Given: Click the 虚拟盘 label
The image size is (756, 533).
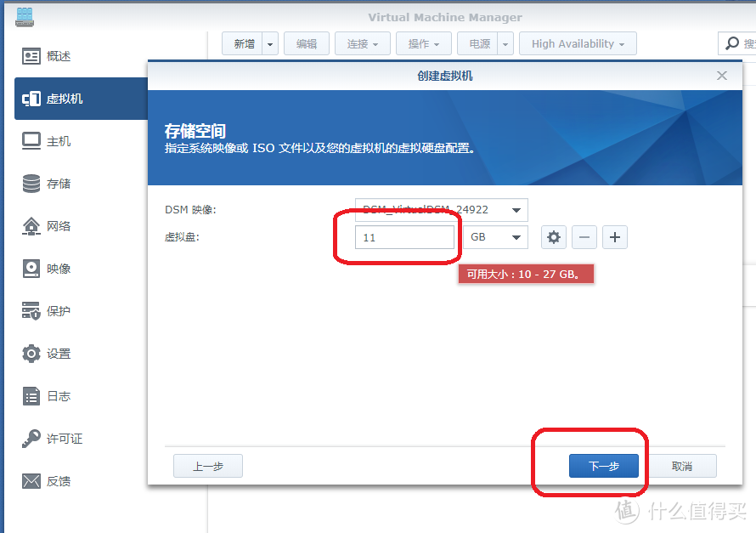Looking at the screenshot, I should 182,237.
